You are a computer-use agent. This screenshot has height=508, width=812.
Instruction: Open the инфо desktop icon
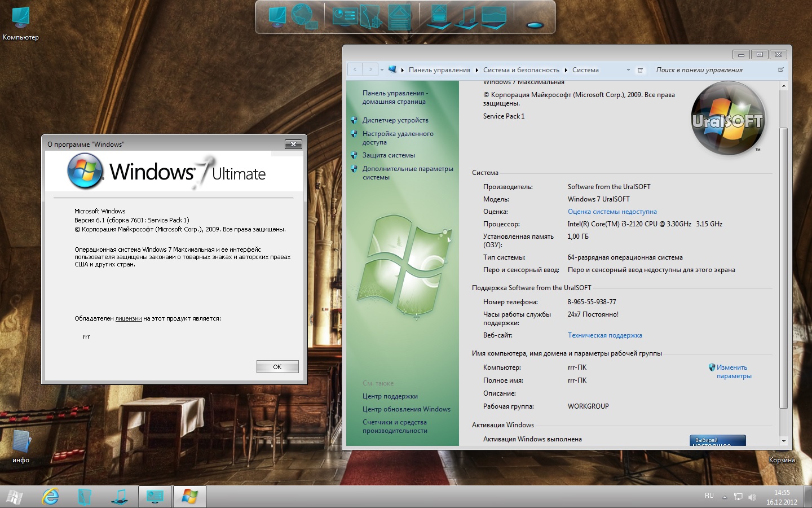[x=21, y=446]
